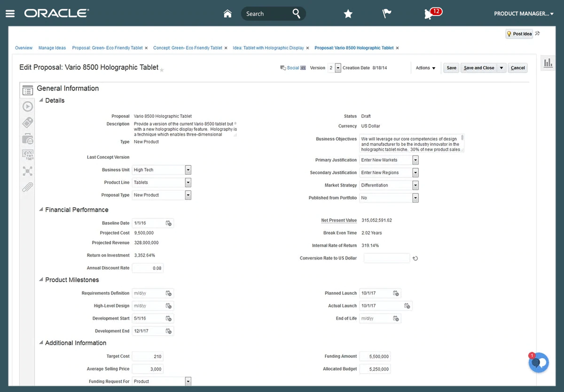Open the Watchlist flag icon
Screen dimensions: 564x392
[x=387, y=14]
